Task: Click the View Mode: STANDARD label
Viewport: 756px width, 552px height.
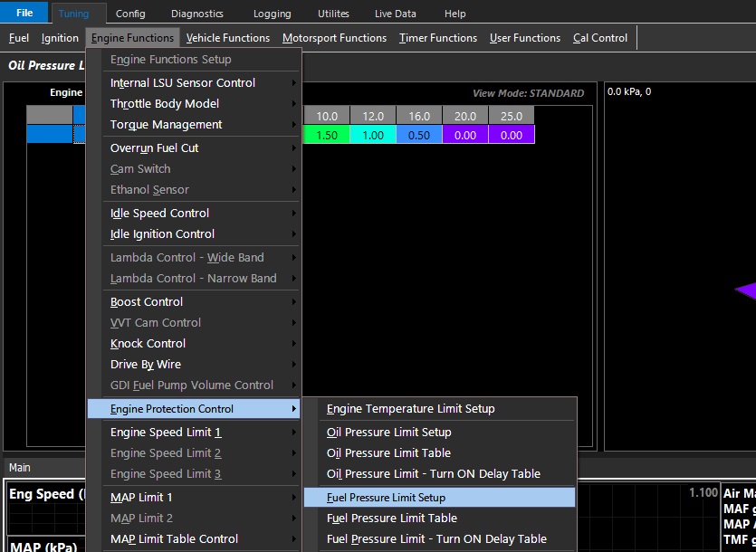Action: click(x=529, y=93)
